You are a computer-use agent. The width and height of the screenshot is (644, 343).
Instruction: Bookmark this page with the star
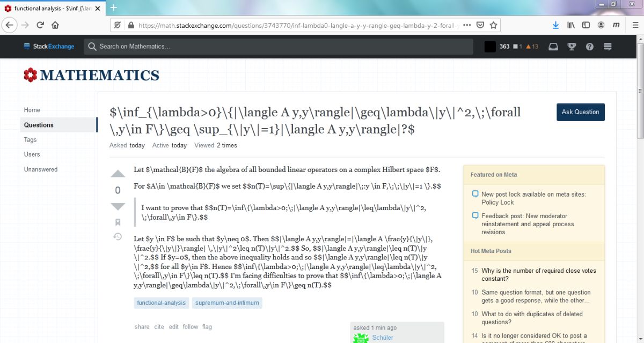coord(493,25)
